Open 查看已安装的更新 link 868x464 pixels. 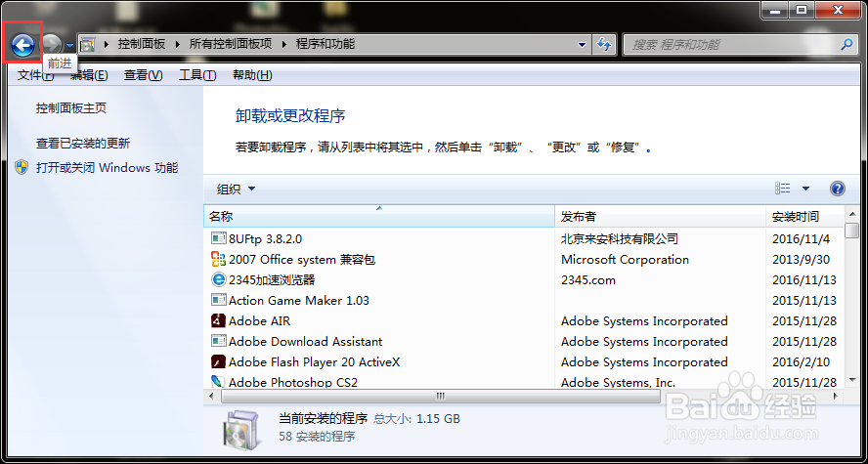[x=83, y=144]
